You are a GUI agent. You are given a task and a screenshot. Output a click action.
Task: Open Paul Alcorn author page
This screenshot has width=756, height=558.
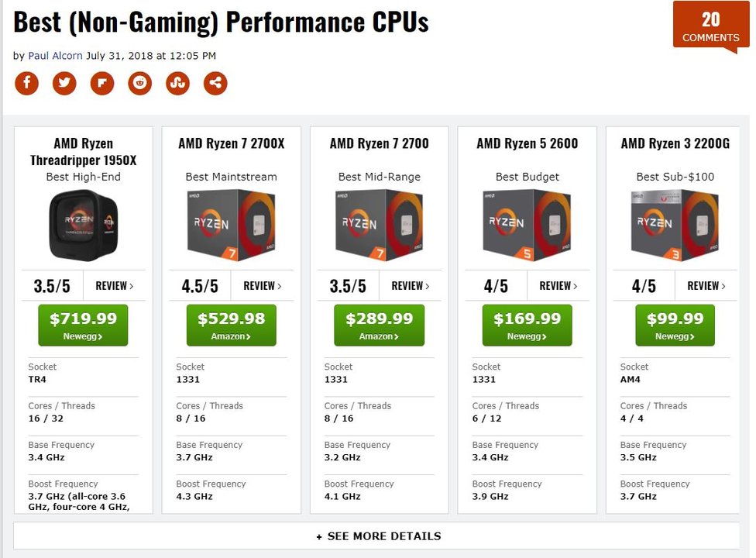pyautogui.click(x=55, y=56)
